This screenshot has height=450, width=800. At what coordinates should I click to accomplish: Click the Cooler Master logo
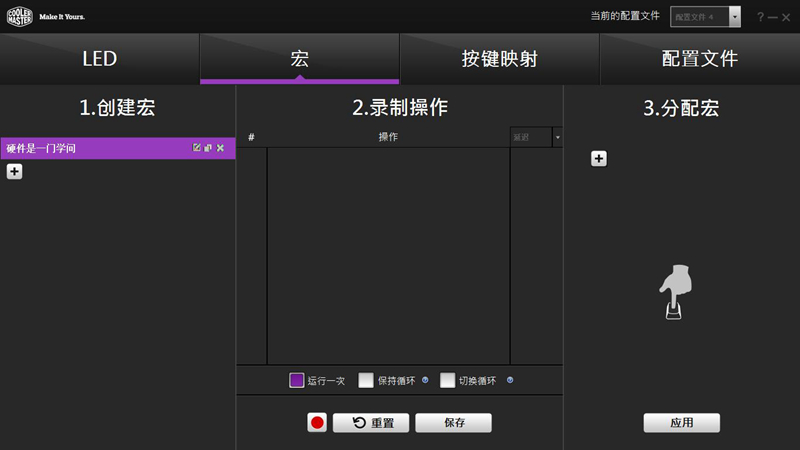pyautogui.click(x=19, y=16)
